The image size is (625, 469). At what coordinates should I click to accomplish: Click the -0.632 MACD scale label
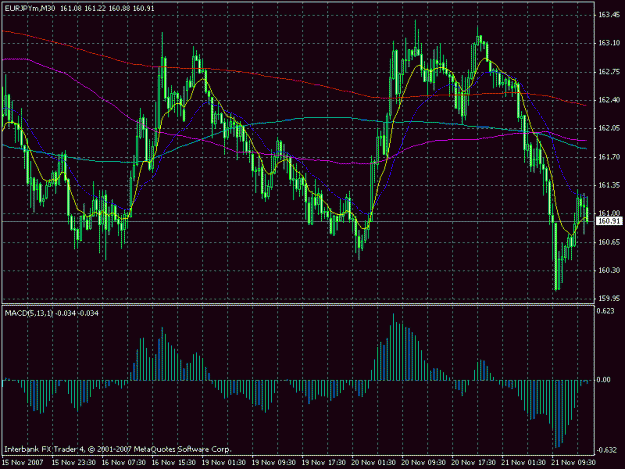[x=605, y=450]
